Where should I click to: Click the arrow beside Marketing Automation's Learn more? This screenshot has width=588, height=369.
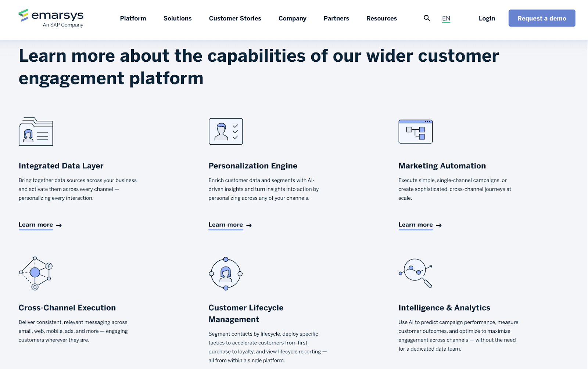coord(439,225)
